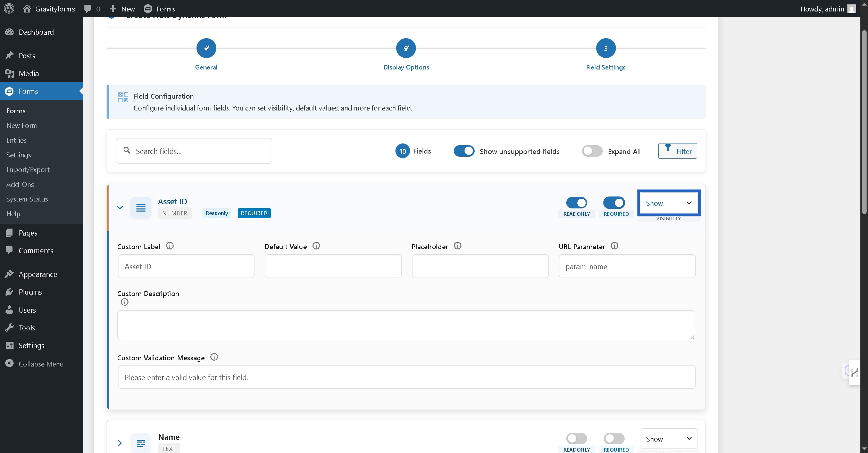Viewport: 868px width, 453px height.
Task: Click the Default Value info icon
Action: click(x=316, y=246)
